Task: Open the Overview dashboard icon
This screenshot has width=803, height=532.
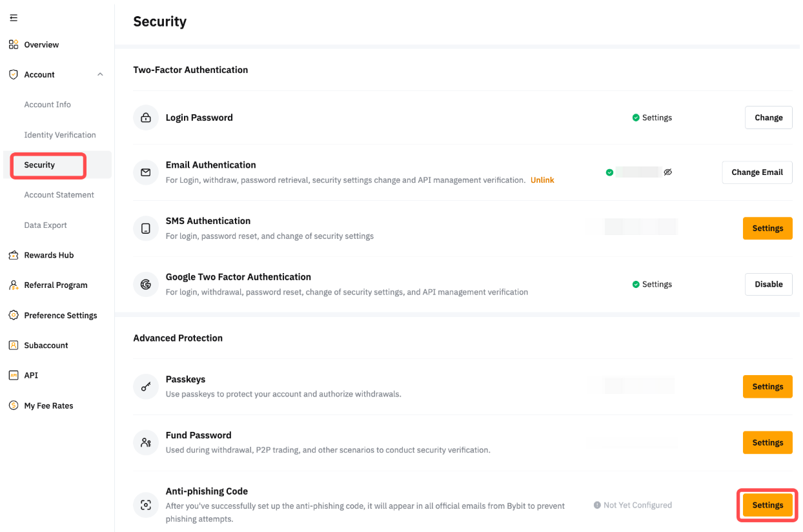Action: [14, 45]
